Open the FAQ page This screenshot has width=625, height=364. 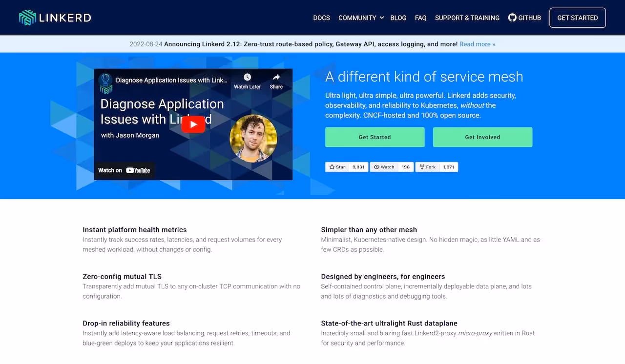tap(420, 18)
